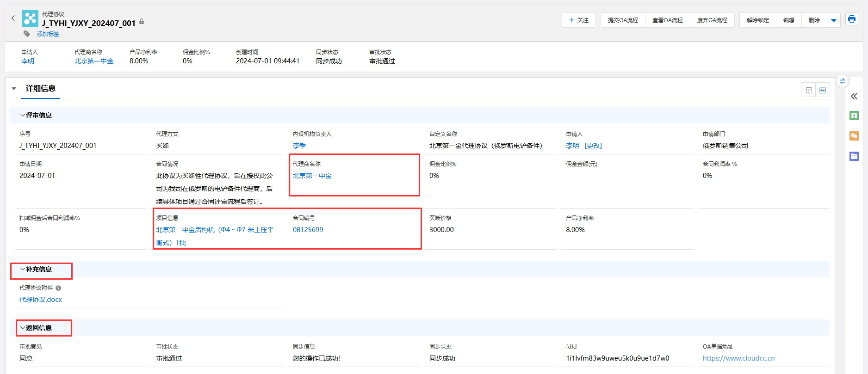Open the orange chat bubble sidebar icon
The height and width of the screenshot is (374, 868).
point(854,136)
